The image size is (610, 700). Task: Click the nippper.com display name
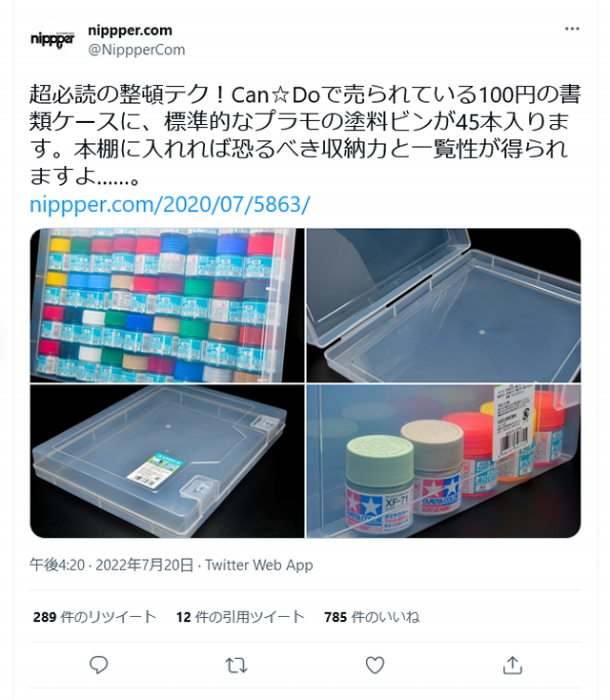coord(130,31)
